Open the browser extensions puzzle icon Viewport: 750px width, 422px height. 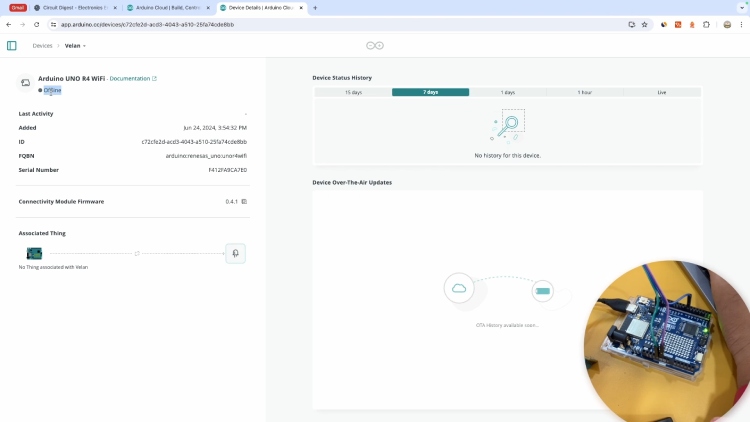point(706,24)
